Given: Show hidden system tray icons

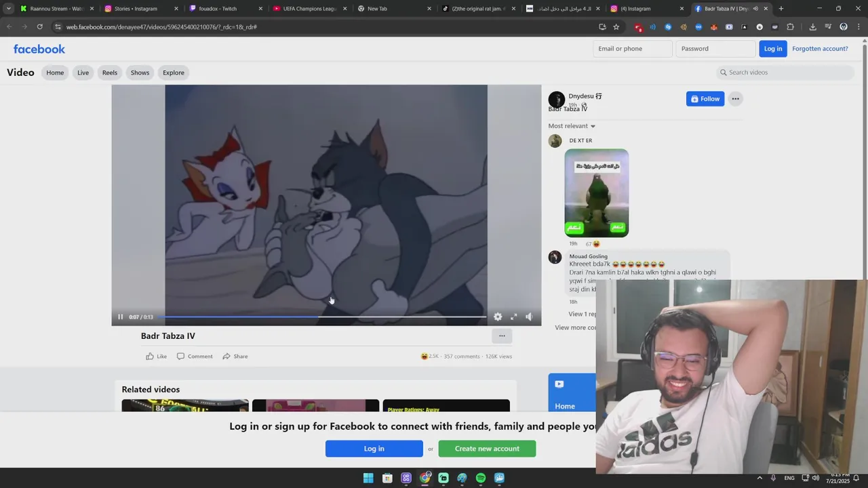Looking at the screenshot, I should click(x=759, y=478).
